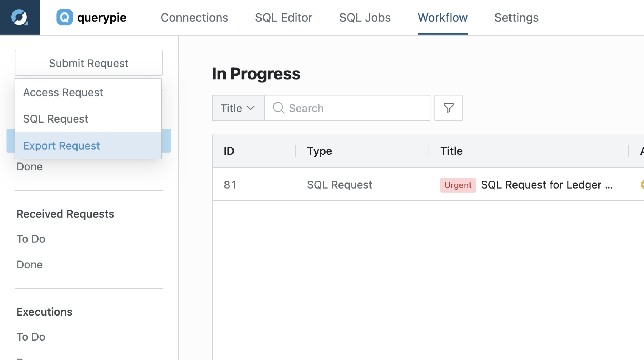The height and width of the screenshot is (360, 644).
Task: Expand the Title search-type dropdown
Action: [x=238, y=108]
